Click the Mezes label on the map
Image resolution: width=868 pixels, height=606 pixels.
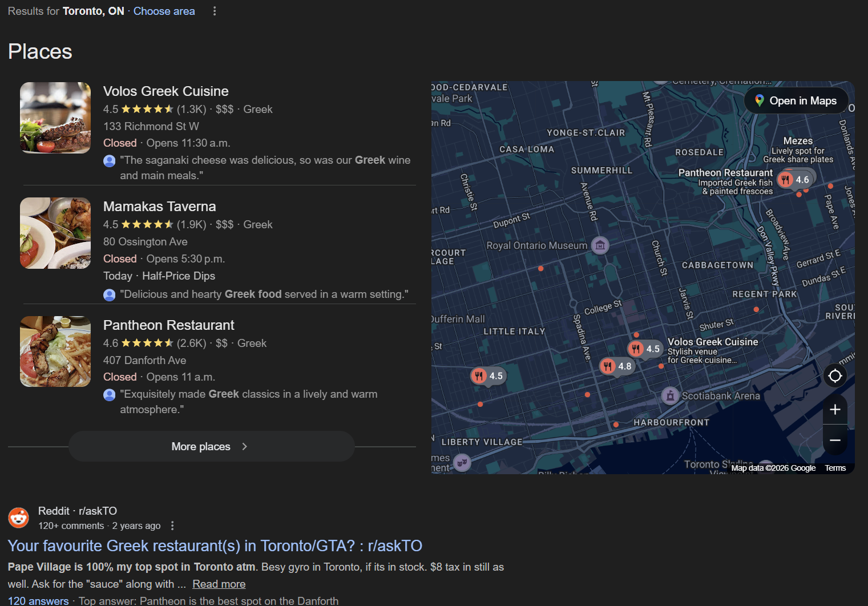[798, 141]
